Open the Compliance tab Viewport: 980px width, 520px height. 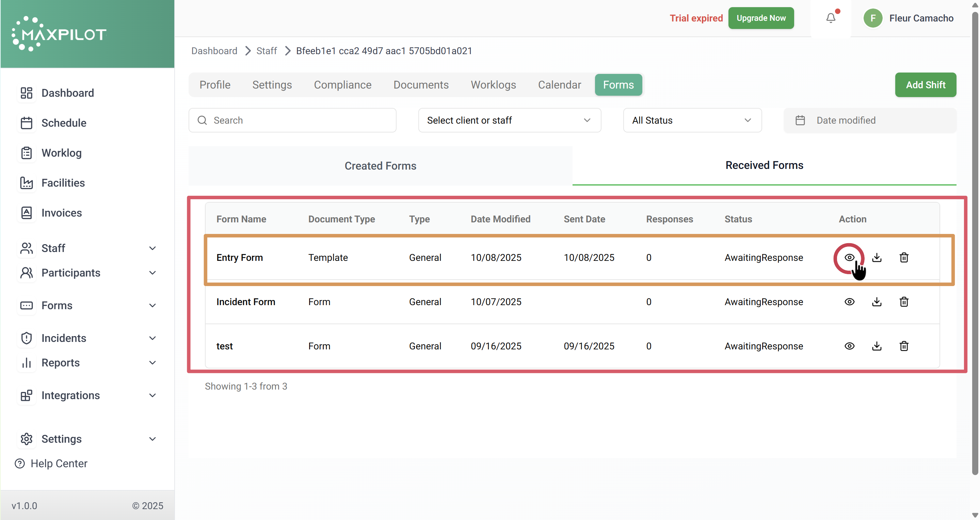(x=342, y=84)
